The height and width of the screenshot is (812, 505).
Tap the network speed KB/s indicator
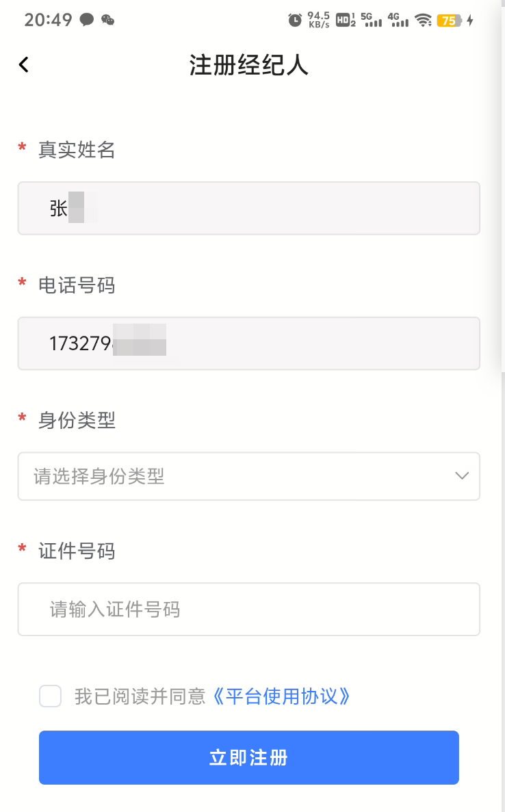319,20
